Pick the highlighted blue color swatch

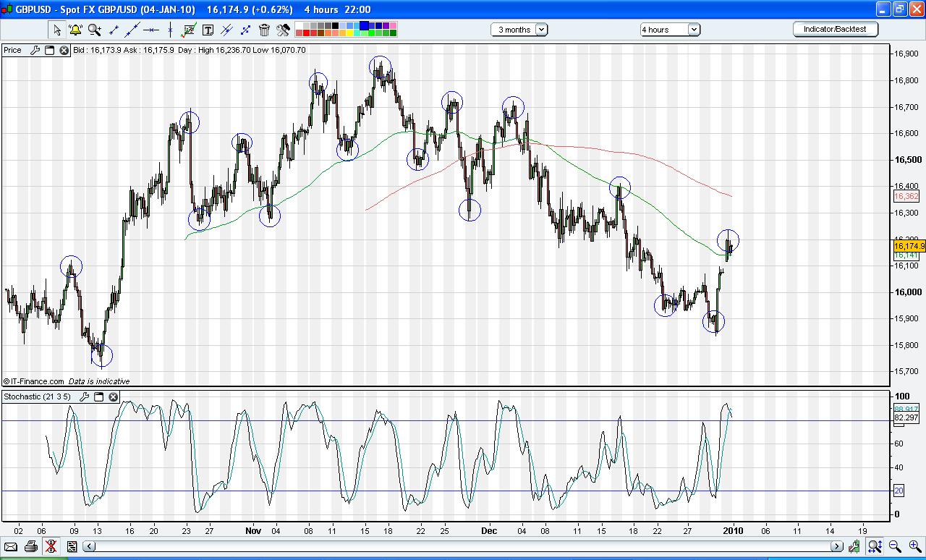(x=364, y=25)
